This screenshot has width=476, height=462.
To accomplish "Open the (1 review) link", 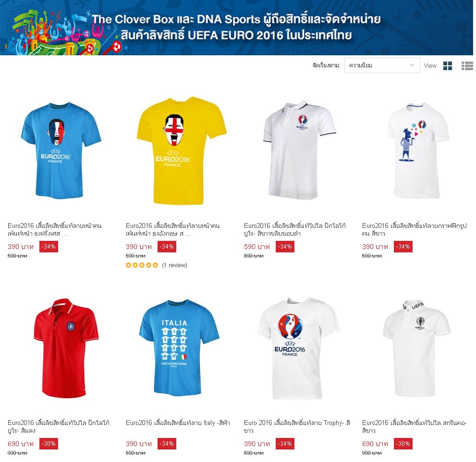I will (174, 265).
